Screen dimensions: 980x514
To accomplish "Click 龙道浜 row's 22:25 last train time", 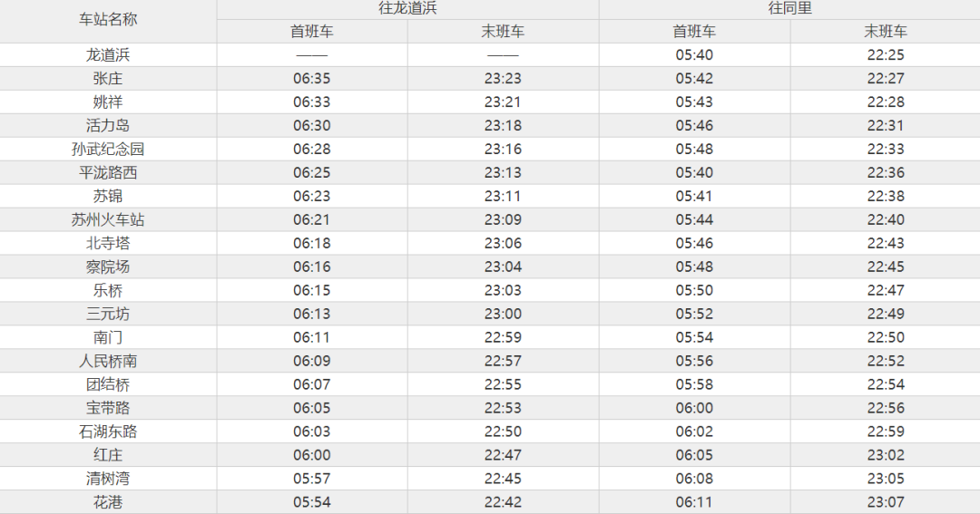I will [885, 55].
